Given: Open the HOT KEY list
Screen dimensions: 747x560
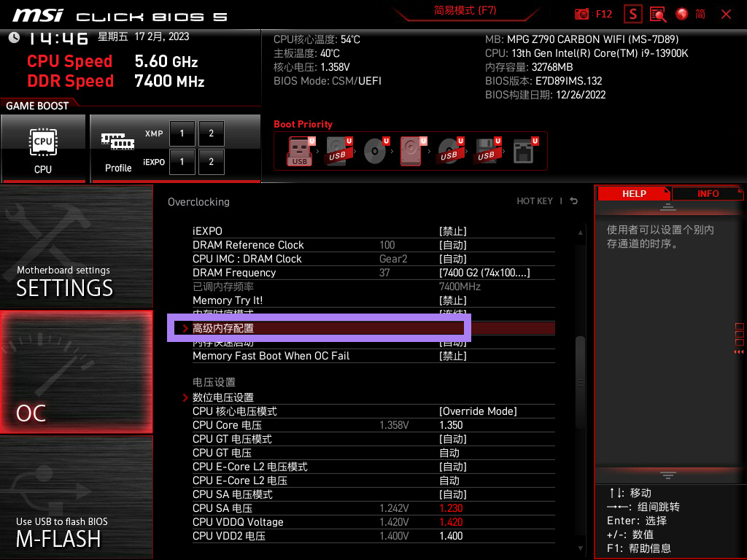Looking at the screenshot, I should pos(535,201).
